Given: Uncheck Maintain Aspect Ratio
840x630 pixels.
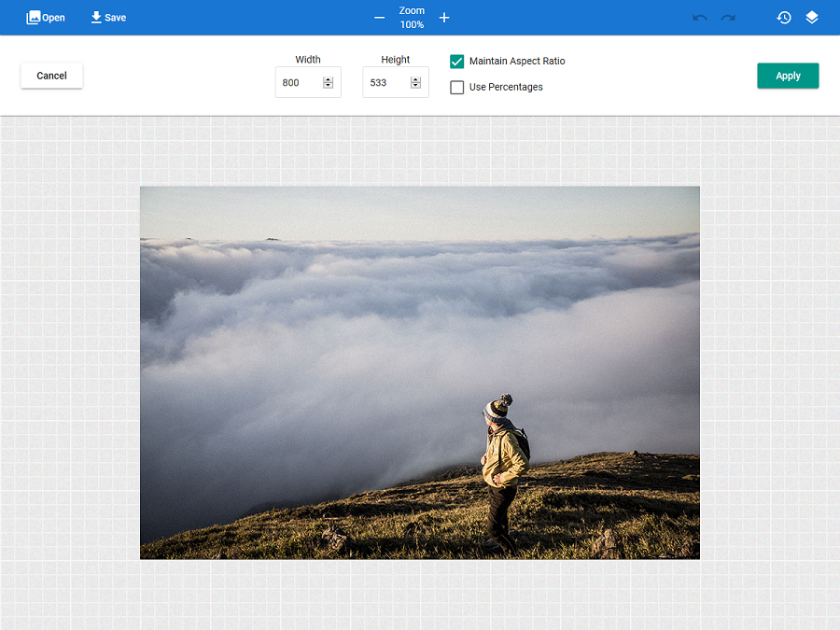Looking at the screenshot, I should pyautogui.click(x=456, y=62).
